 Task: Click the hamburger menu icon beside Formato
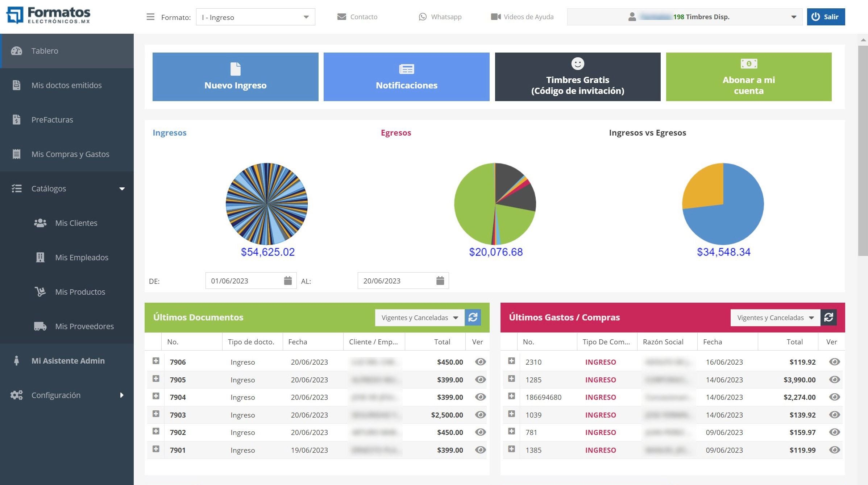click(x=150, y=17)
